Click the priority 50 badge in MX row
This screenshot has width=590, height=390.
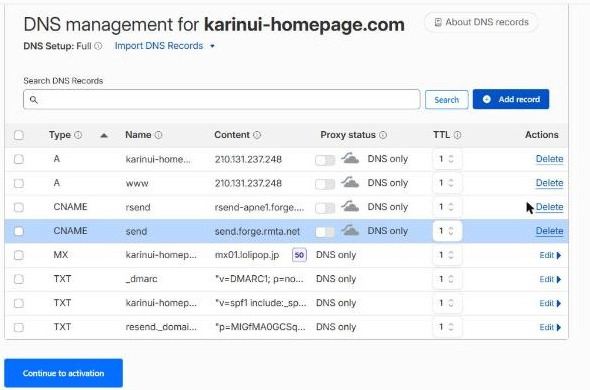(299, 255)
